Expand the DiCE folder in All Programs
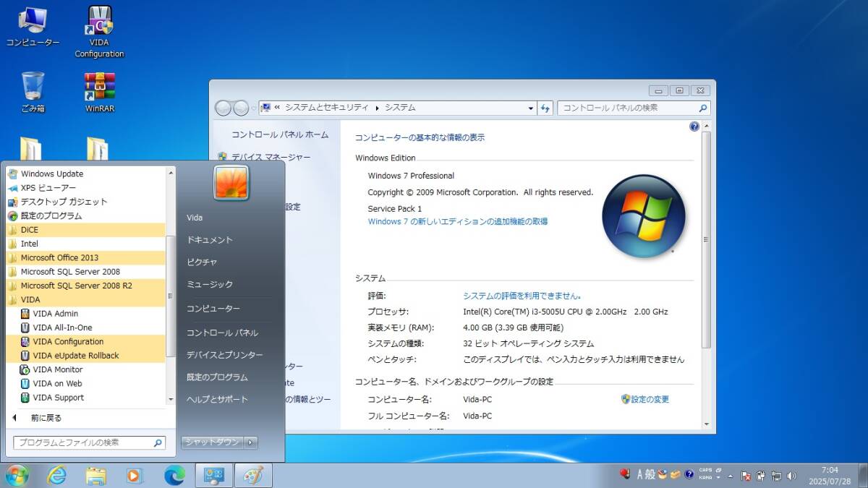Screen dimensions: 868x488 pos(86,230)
